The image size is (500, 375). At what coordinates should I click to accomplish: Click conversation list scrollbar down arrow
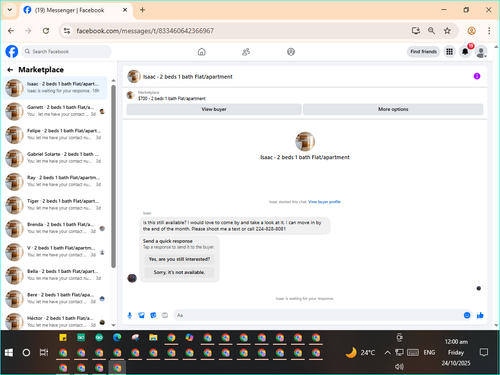click(x=113, y=325)
